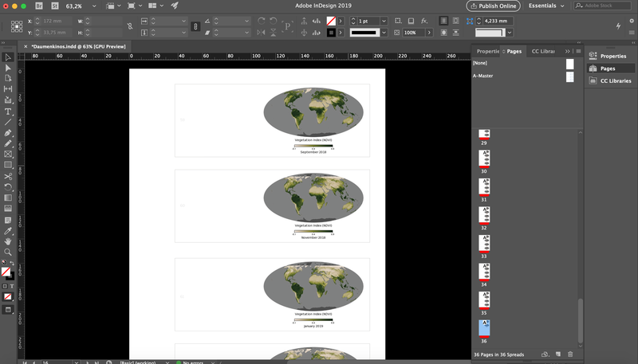This screenshot has width=638, height=364.
Task: Click rotate 90° clockwise icon
Action: pos(262,21)
